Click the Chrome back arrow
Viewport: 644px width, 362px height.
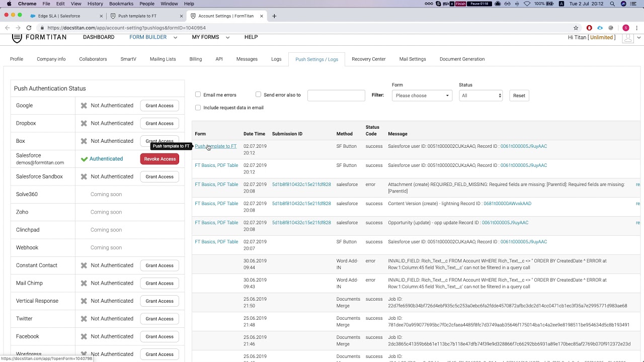pyautogui.click(x=7, y=28)
